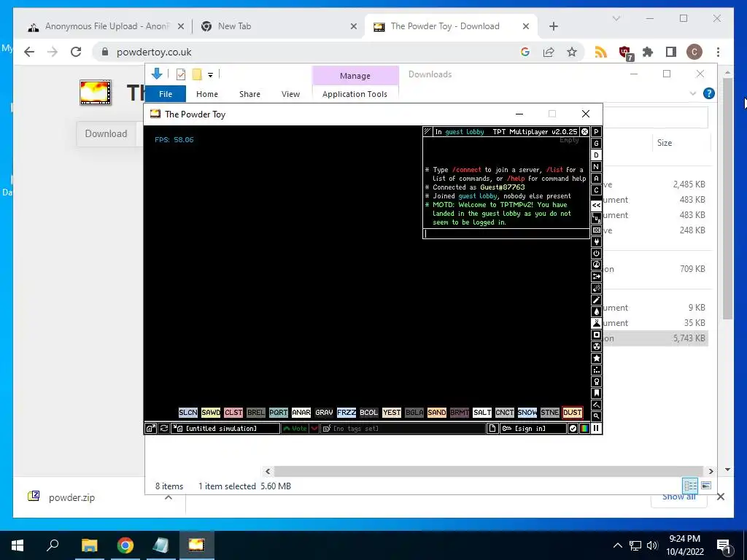This screenshot has height=560, width=747.
Task: Collapse the multiplayer chat with << button
Action: click(596, 205)
